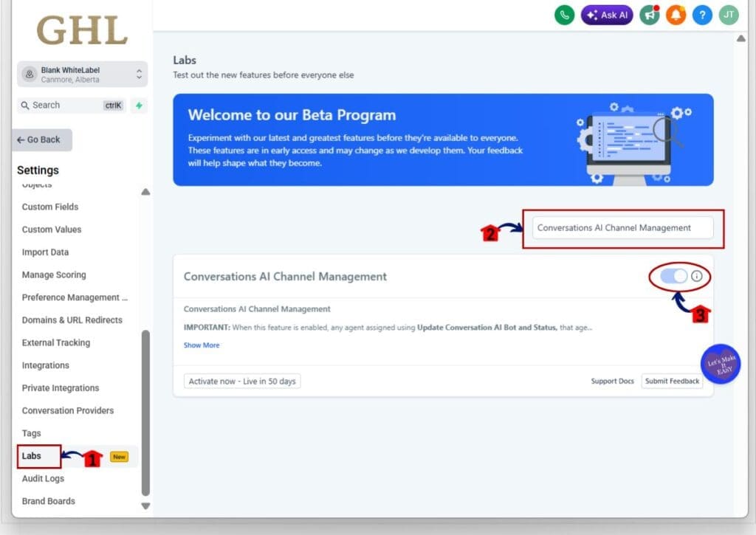Viewport: 756px width, 535px height.
Task: Click the Conversations AI Channel Management card title
Action: click(x=285, y=277)
